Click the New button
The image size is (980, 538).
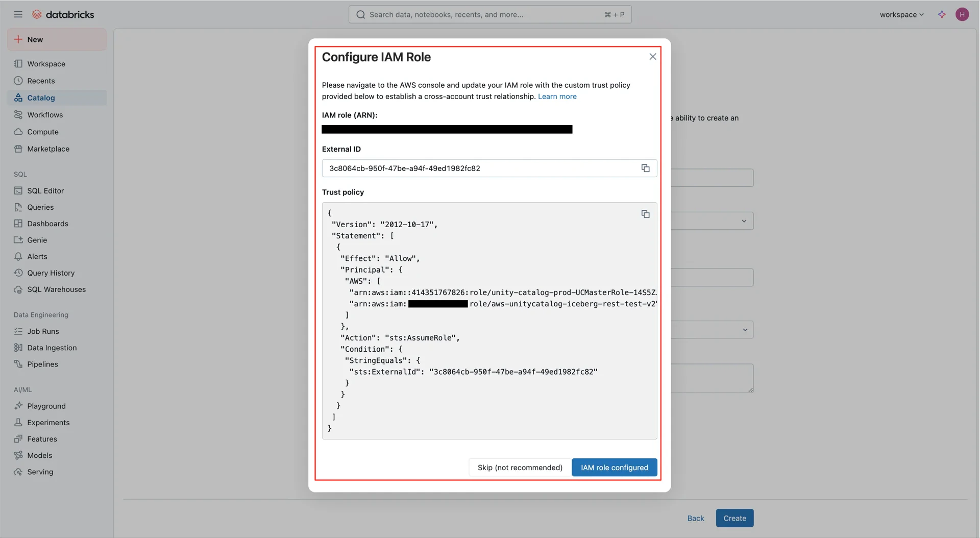(x=57, y=39)
